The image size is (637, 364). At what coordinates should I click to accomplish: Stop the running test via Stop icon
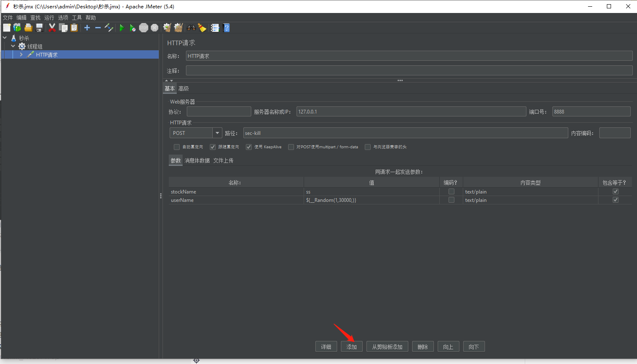144,28
